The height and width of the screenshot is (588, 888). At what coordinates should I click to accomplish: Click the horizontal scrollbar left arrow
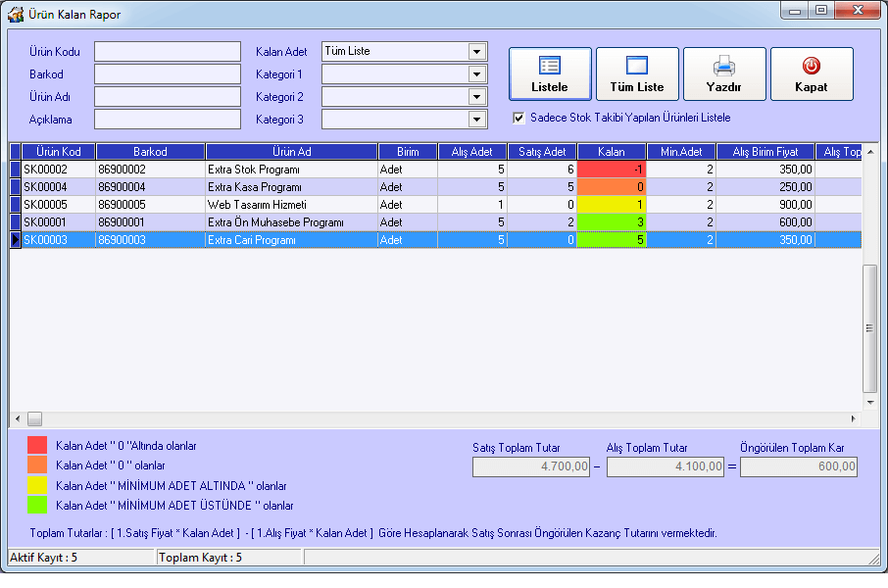click(18, 419)
